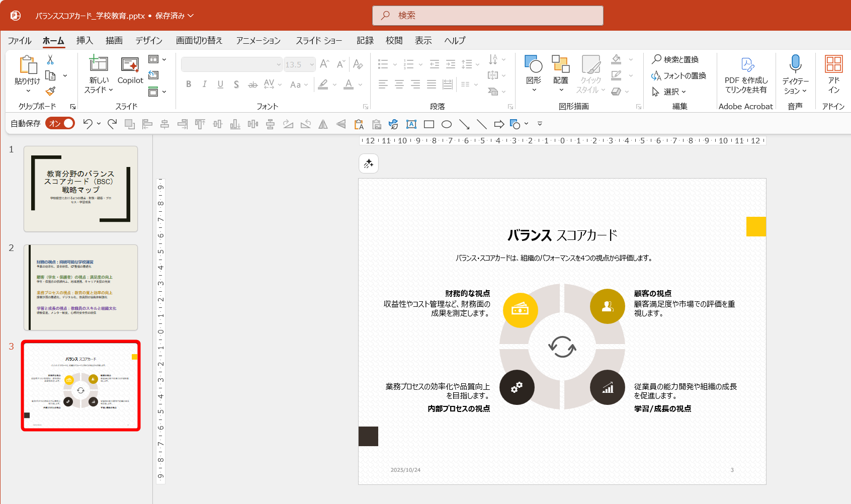
Task: Open the アドイン (Add-ins) panel
Action: (x=833, y=74)
